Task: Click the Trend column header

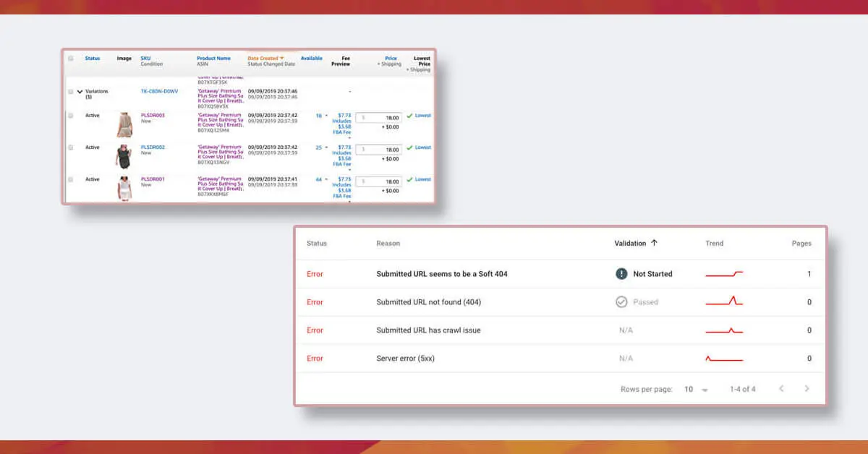Action: point(715,244)
